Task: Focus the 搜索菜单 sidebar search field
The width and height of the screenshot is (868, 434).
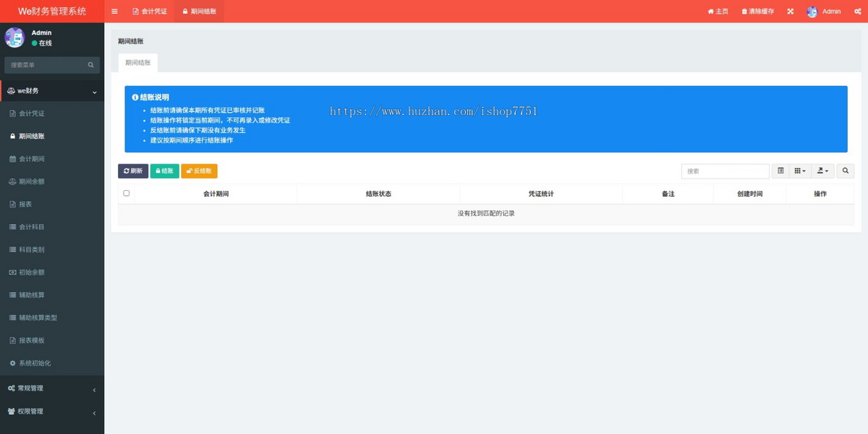Action: (x=46, y=65)
